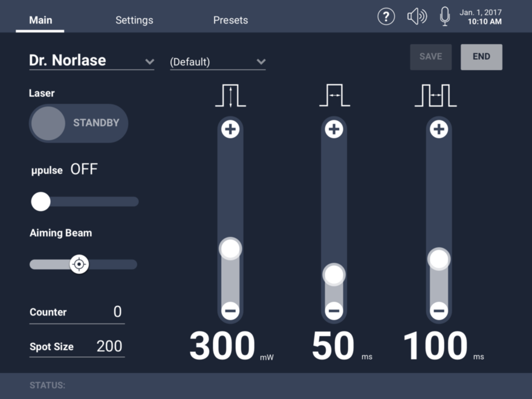532x399 pixels.
Task: Open the (Default) preset dropdown
Action: 261,62
